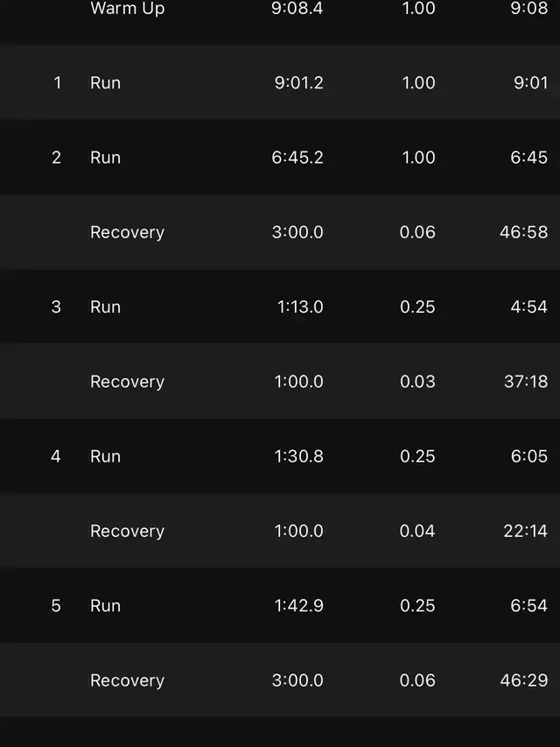Tap the 46:58 recovery pace
Screen dimensions: 560x747
pos(523,232)
